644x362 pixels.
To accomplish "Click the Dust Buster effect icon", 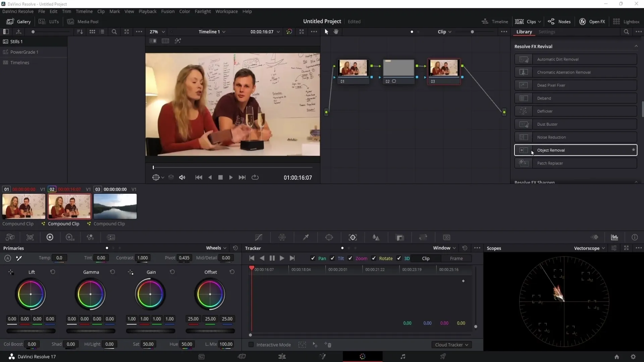I will click(x=524, y=124).
